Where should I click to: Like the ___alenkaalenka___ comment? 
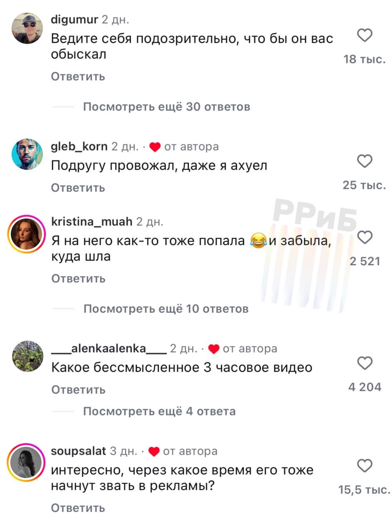[365, 363]
